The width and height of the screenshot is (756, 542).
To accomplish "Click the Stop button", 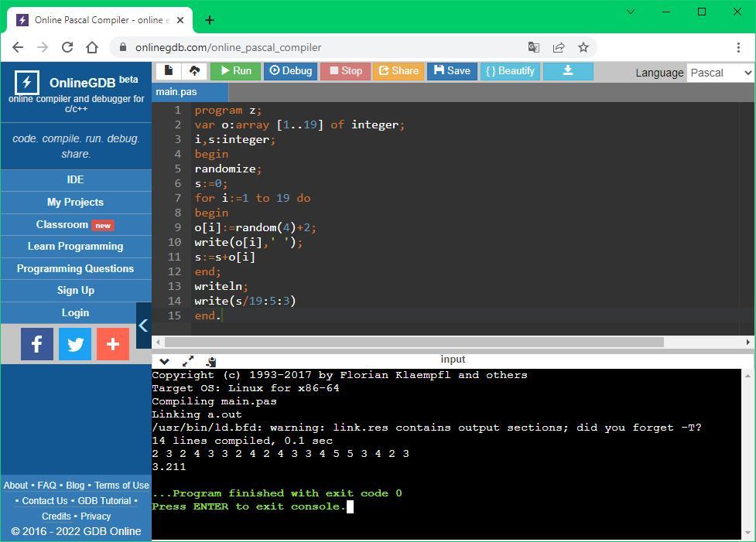I will coord(346,71).
